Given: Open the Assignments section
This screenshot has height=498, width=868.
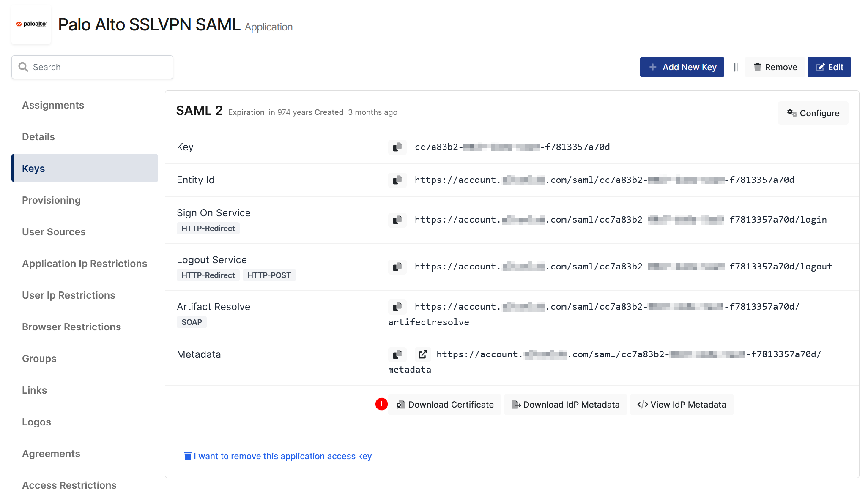Looking at the screenshot, I should click(53, 105).
